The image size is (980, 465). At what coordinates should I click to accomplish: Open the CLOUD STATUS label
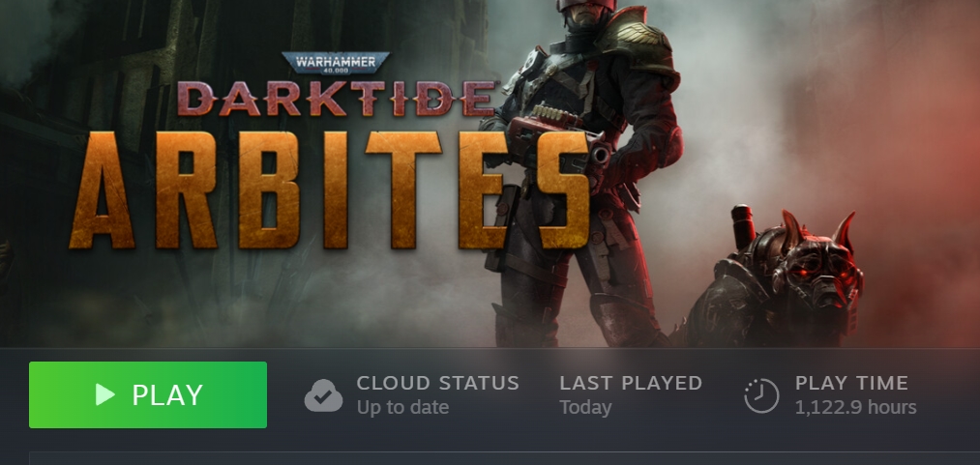pyautogui.click(x=437, y=383)
